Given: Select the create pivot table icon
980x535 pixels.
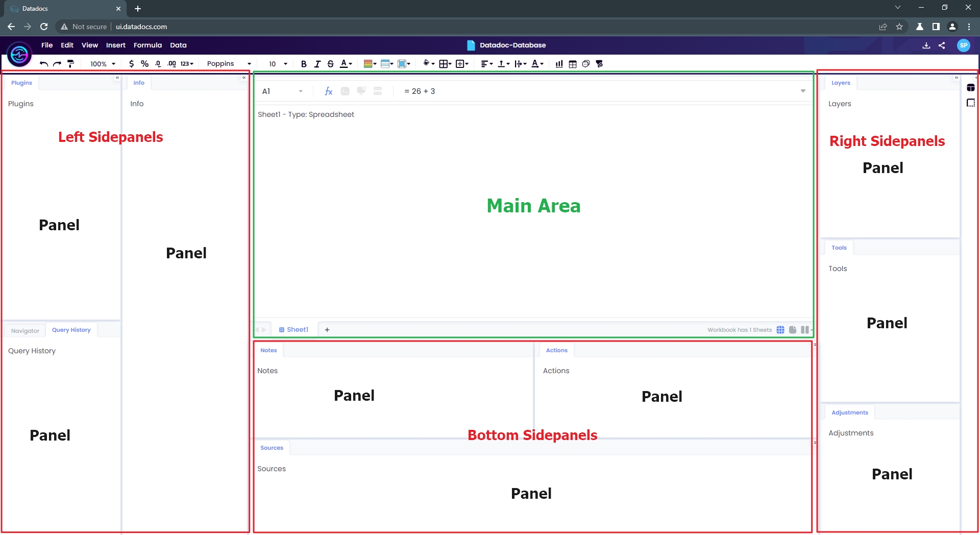Looking at the screenshot, I should [572, 63].
